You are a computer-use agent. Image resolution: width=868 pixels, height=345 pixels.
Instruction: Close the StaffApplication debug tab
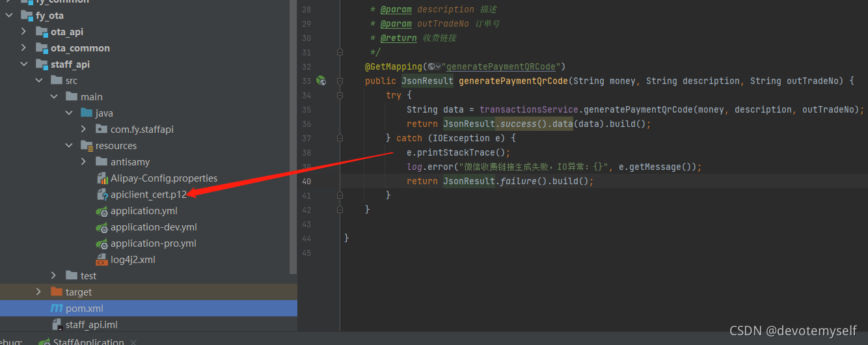pos(133,342)
